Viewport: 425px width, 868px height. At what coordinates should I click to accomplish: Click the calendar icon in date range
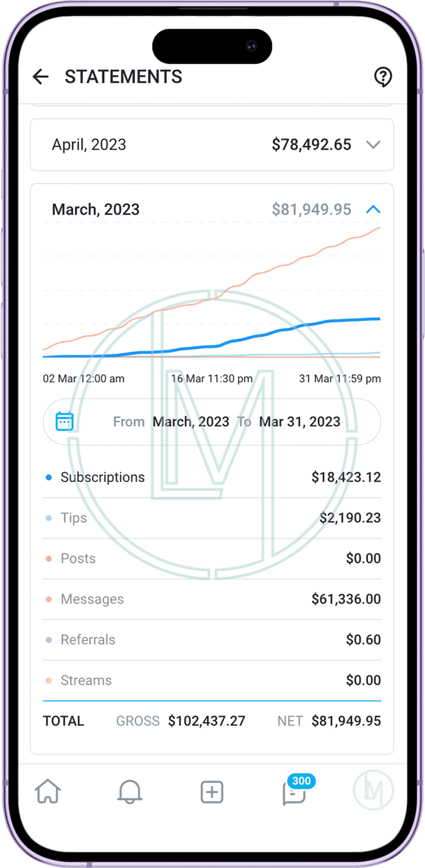coord(65,421)
